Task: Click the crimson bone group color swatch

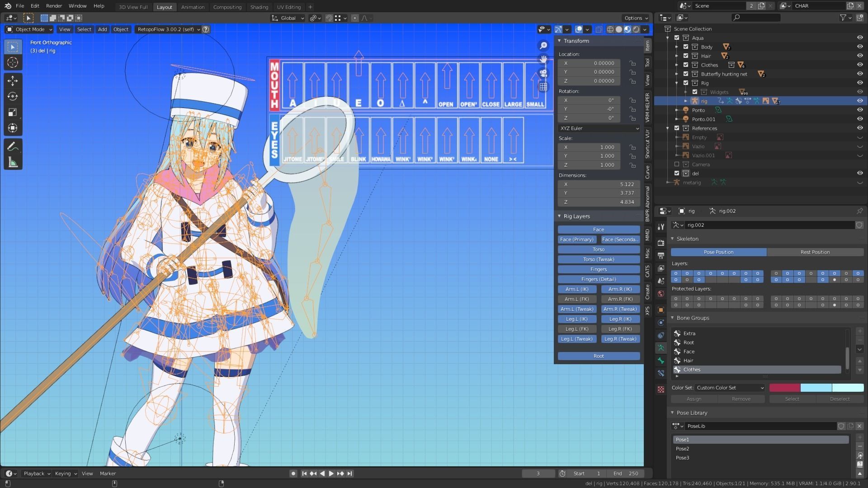Action: (785, 388)
